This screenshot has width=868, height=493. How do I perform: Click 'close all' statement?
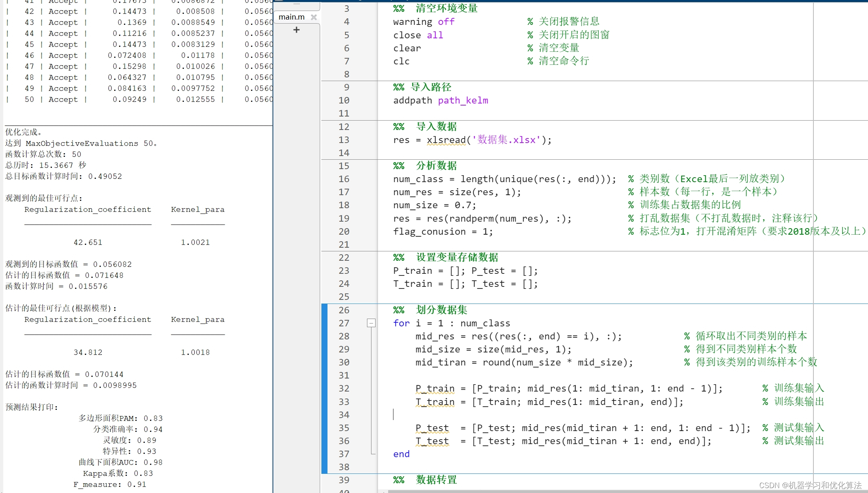(x=418, y=35)
